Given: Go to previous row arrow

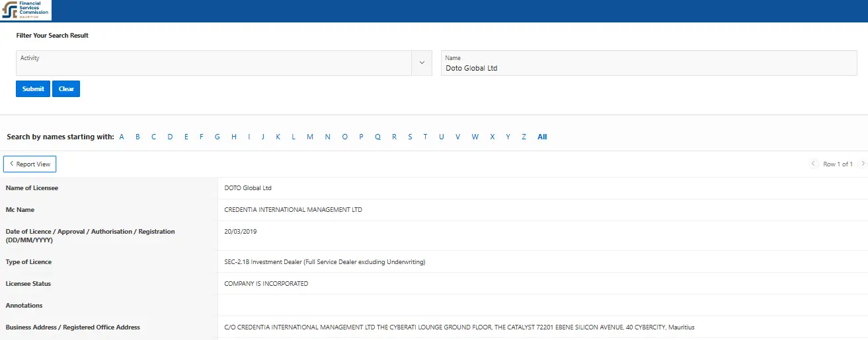Looking at the screenshot, I should coord(814,164).
